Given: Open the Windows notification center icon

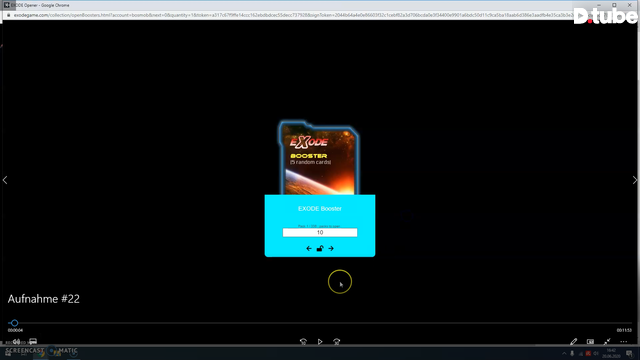Looking at the screenshot, I should [629, 353].
